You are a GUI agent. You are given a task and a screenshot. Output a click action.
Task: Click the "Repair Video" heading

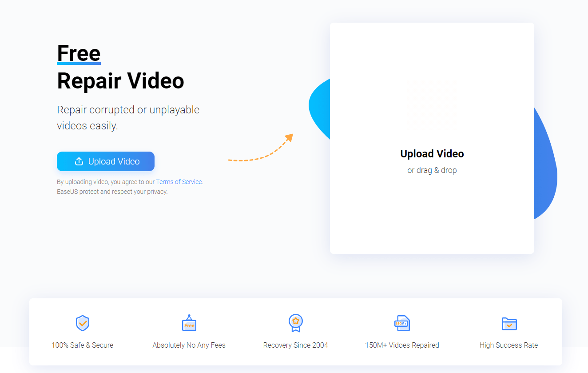pyautogui.click(x=120, y=81)
